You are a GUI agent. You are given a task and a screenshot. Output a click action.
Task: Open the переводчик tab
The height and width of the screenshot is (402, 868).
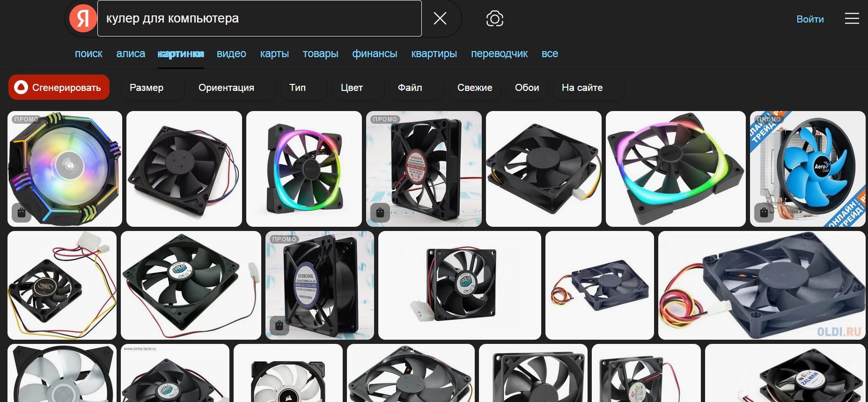(499, 53)
